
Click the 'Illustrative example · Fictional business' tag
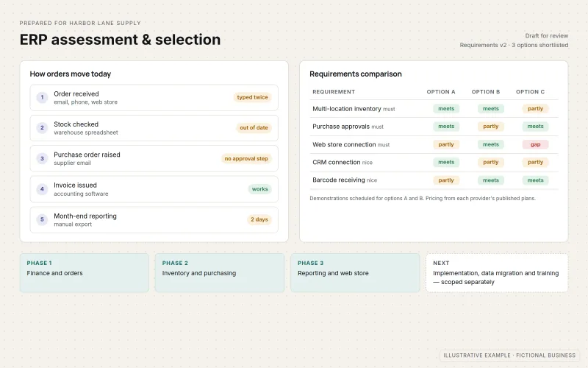pyautogui.click(x=509, y=355)
